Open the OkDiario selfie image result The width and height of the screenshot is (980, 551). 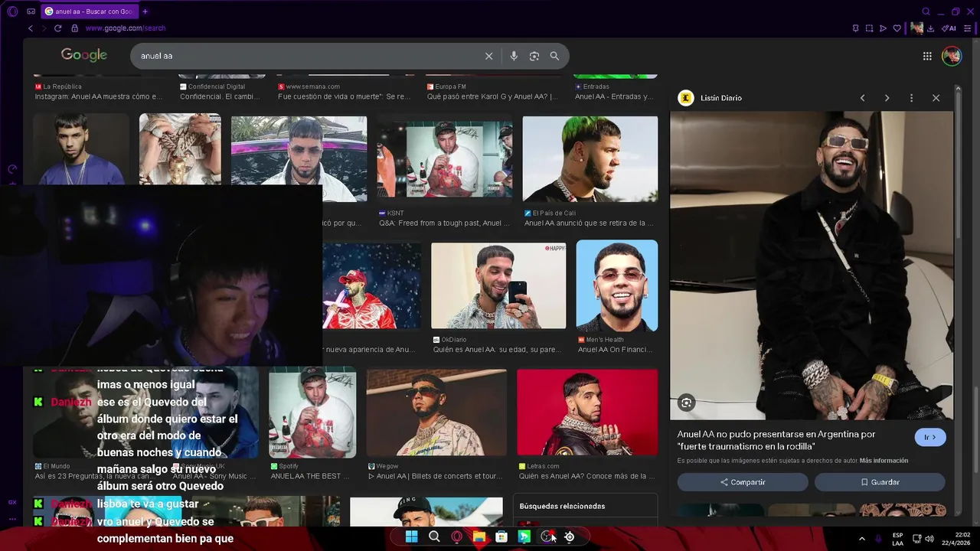[498, 285]
